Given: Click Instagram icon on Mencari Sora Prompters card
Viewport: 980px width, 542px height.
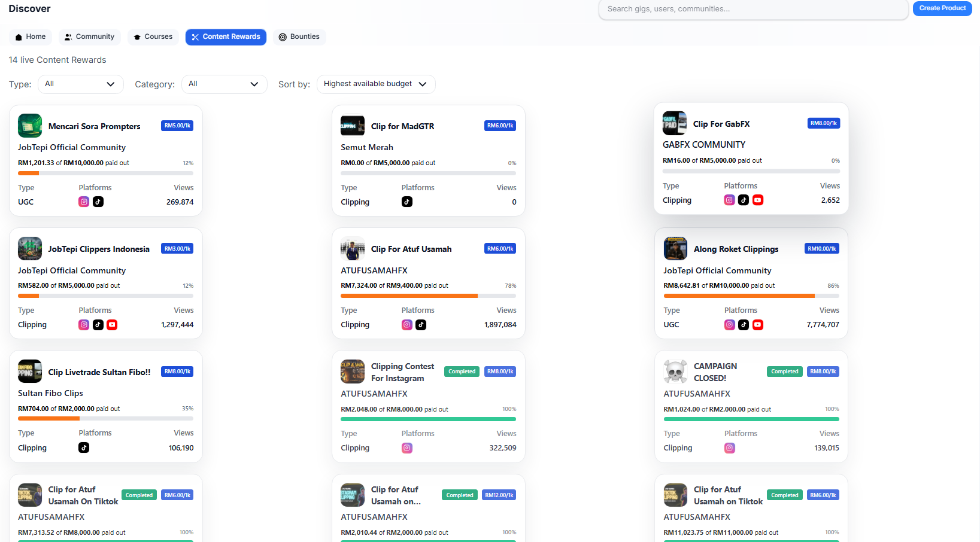Looking at the screenshot, I should pos(84,202).
